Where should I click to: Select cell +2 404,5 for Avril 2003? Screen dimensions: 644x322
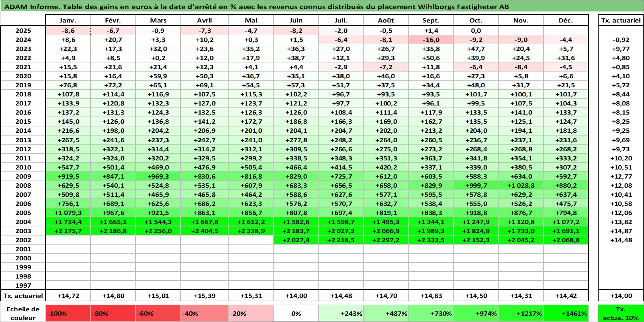204,231
